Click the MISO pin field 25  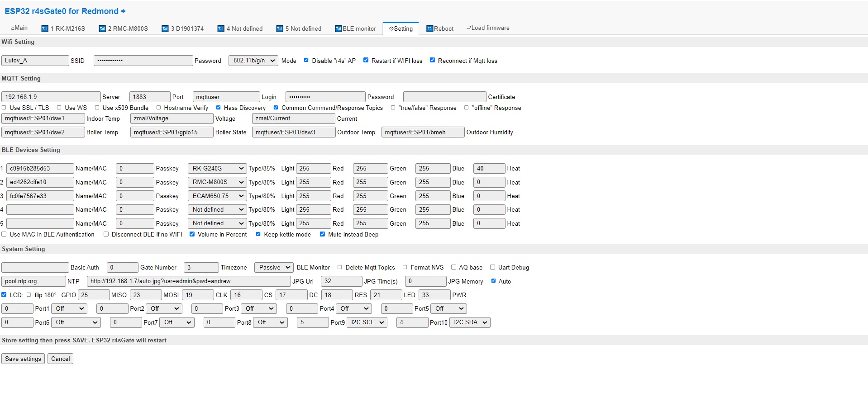[x=94, y=295]
